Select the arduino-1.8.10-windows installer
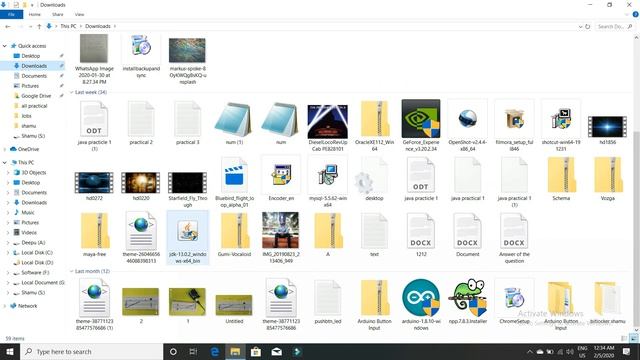 [x=421, y=298]
